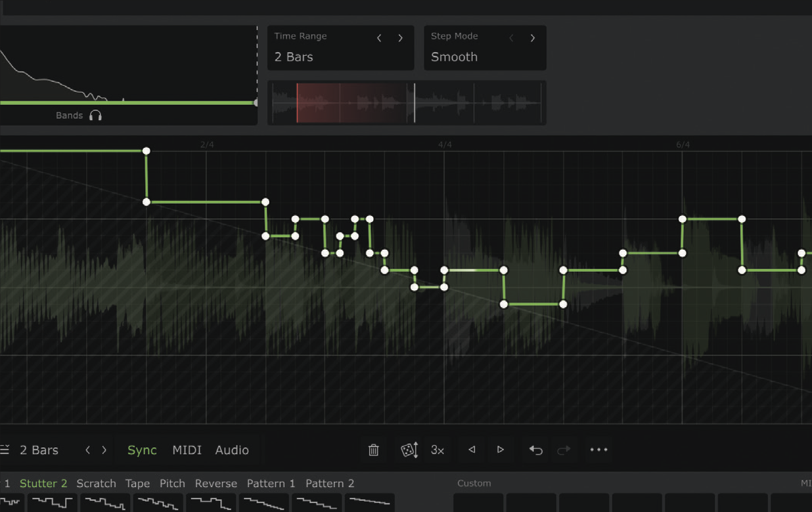Click the redo arrow icon
The image size is (812, 512).
(x=565, y=449)
